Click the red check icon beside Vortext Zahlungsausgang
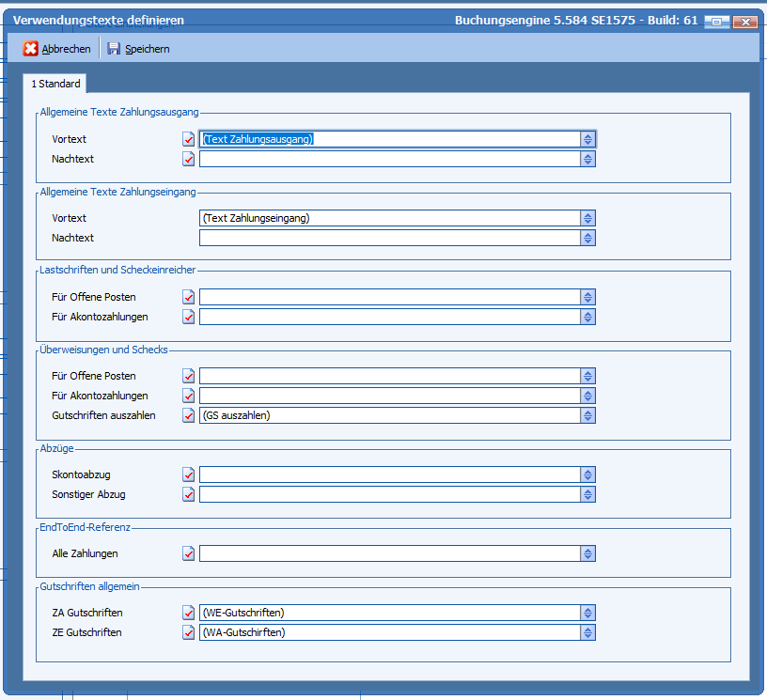 (189, 139)
